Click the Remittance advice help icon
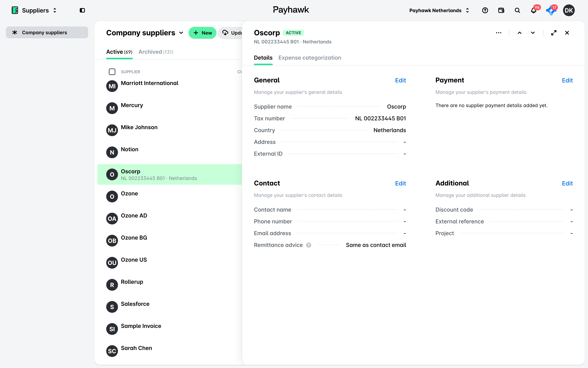Image resolution: width=588 pixels, height=368 pixels. (x=309, y=245)
